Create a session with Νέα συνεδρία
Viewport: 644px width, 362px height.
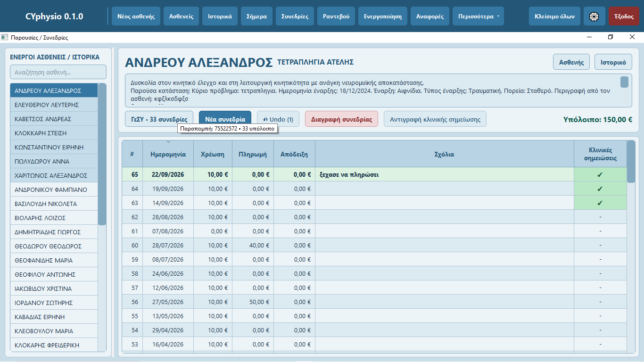click(x=225, y=119)
